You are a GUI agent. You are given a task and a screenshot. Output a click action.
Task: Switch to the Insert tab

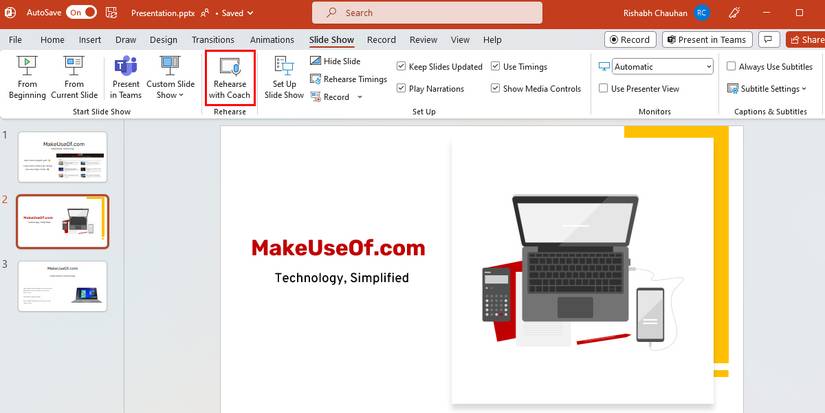coord(90,39)
